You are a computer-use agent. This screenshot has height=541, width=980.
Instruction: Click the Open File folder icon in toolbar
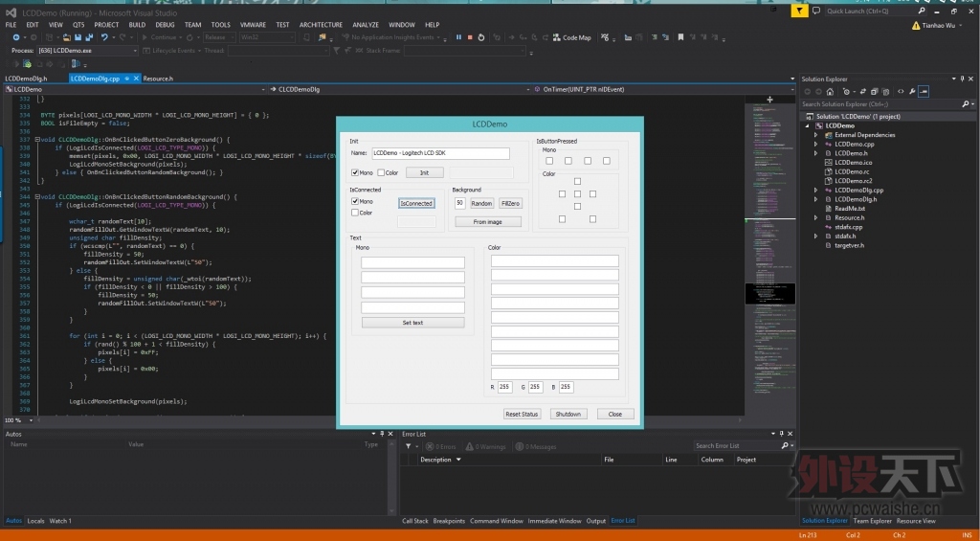(66, 37)
